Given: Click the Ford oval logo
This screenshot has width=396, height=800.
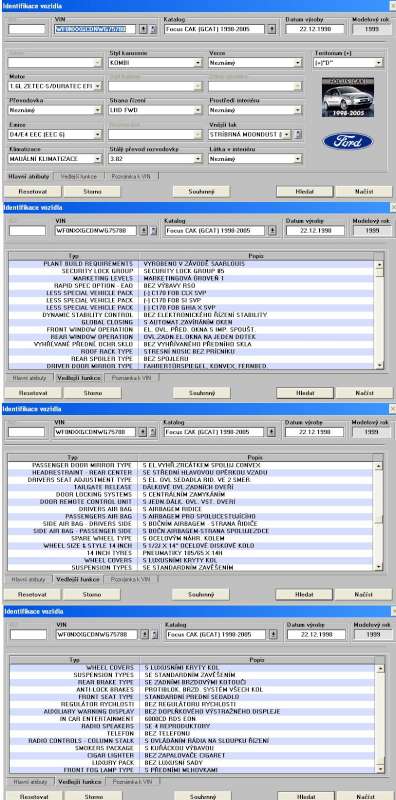Looking at the screenshot, I should [348, 141].
